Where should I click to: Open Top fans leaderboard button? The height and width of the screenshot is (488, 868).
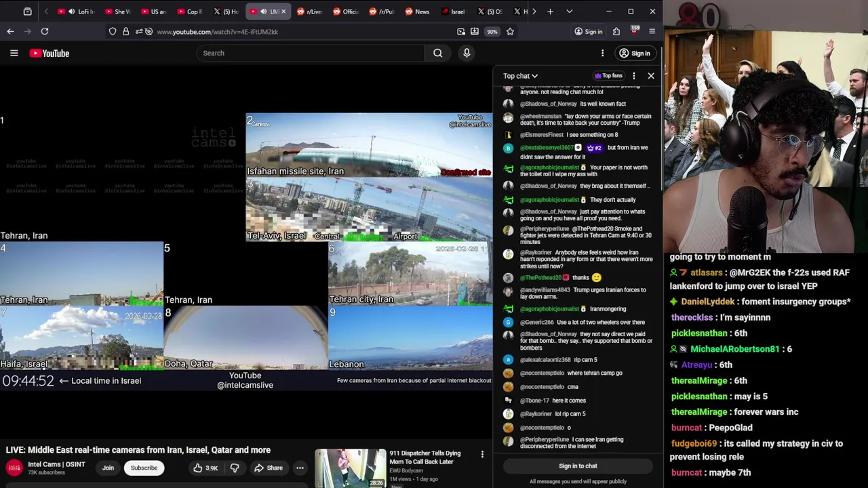tap(608, 76)
